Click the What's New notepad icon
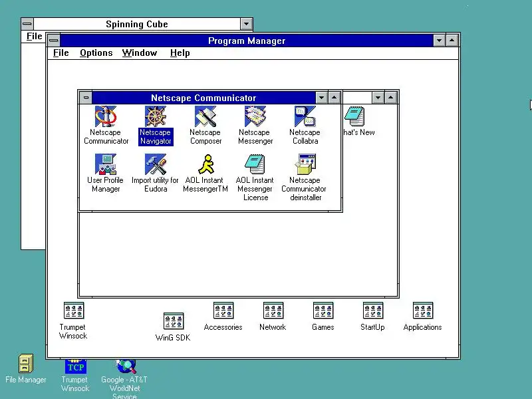Viewport: 532px width, 399px height. [354, 116]
